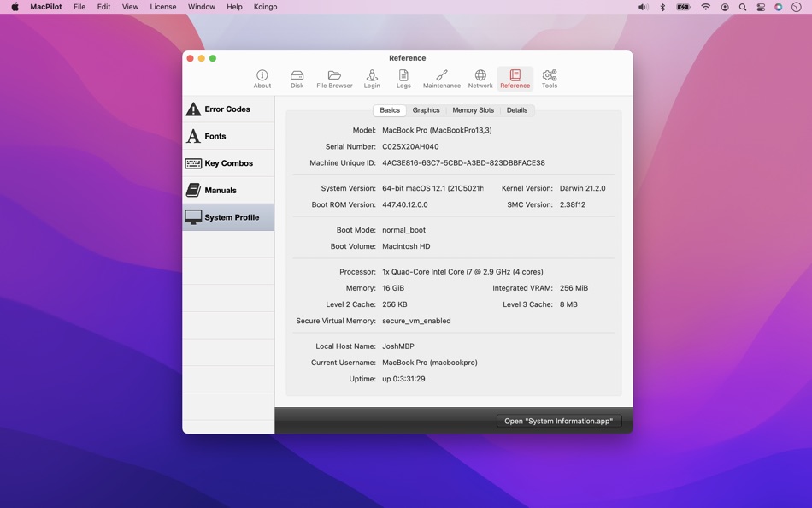812x508 pixels.
Task: Switch to the Details tab
Action: click(x=517, y=110)
